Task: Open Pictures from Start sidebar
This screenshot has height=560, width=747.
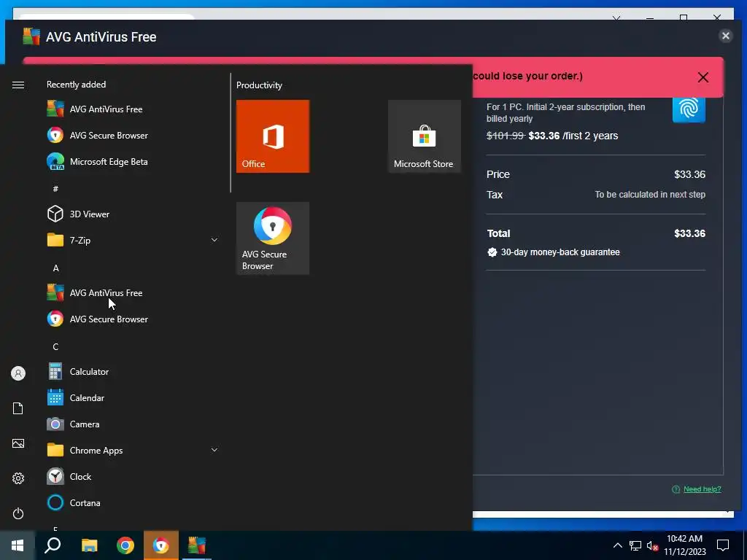Action: coord(18,443)
